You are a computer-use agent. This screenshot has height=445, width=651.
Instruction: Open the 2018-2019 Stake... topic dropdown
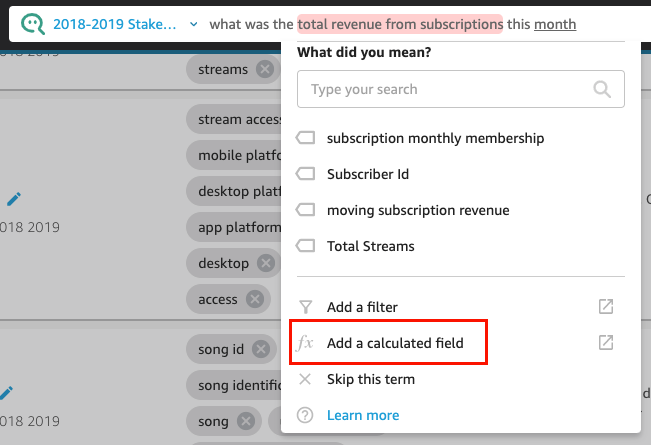click(115, 24)
